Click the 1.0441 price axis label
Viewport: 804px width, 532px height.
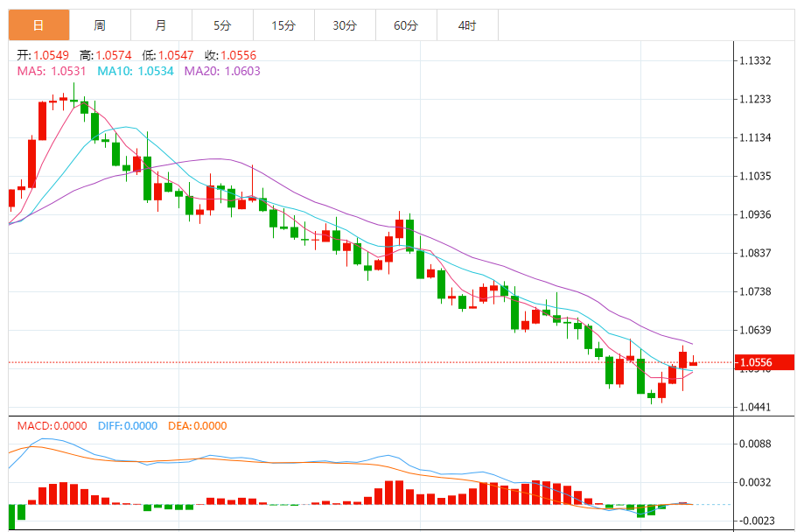[755, 408]
